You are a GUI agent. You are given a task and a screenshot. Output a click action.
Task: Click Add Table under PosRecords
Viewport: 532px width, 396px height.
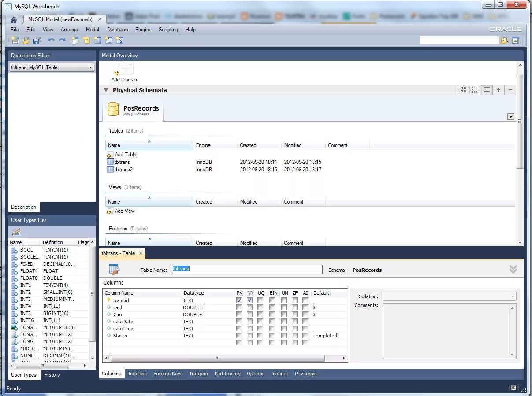125,155
